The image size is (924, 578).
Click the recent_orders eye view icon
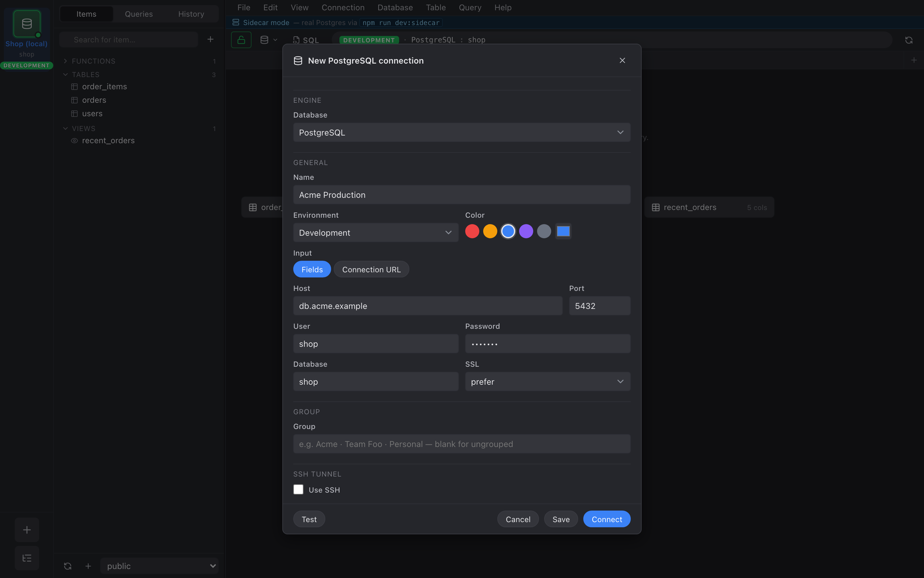coord(74,141)
